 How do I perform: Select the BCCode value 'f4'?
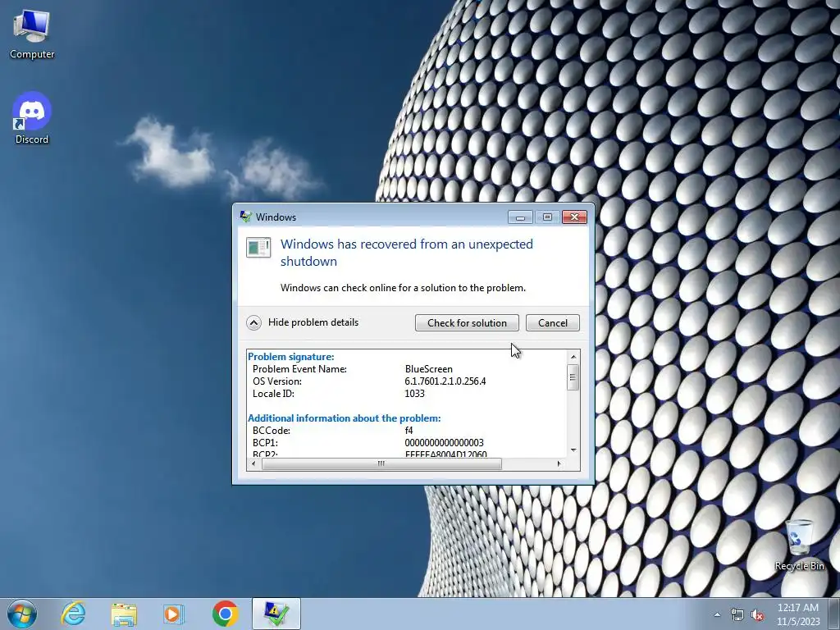[x=409, y=431]
